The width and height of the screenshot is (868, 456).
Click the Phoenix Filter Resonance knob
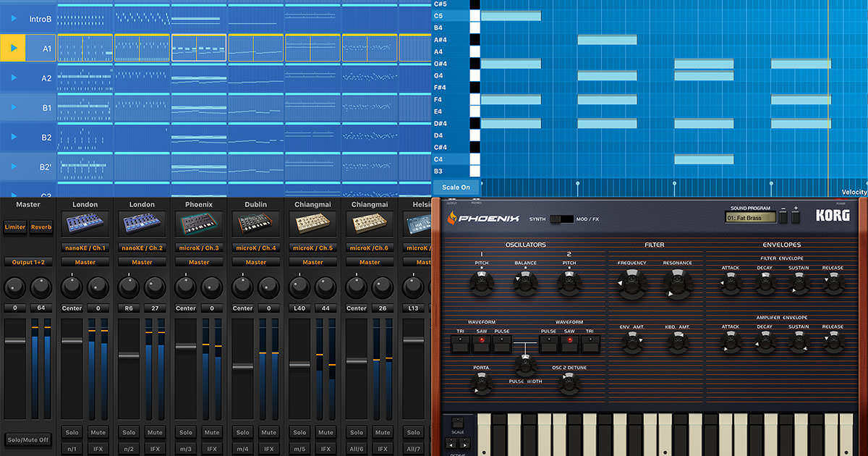pos(677,283)
